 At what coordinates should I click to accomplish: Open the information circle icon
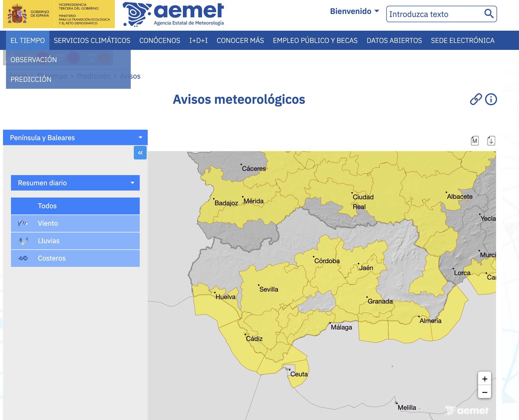[491, 99]
